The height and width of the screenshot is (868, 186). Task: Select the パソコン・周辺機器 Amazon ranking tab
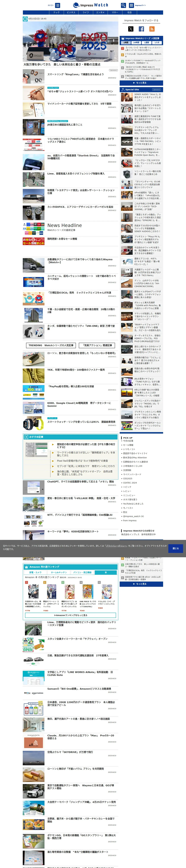[82, 572]
